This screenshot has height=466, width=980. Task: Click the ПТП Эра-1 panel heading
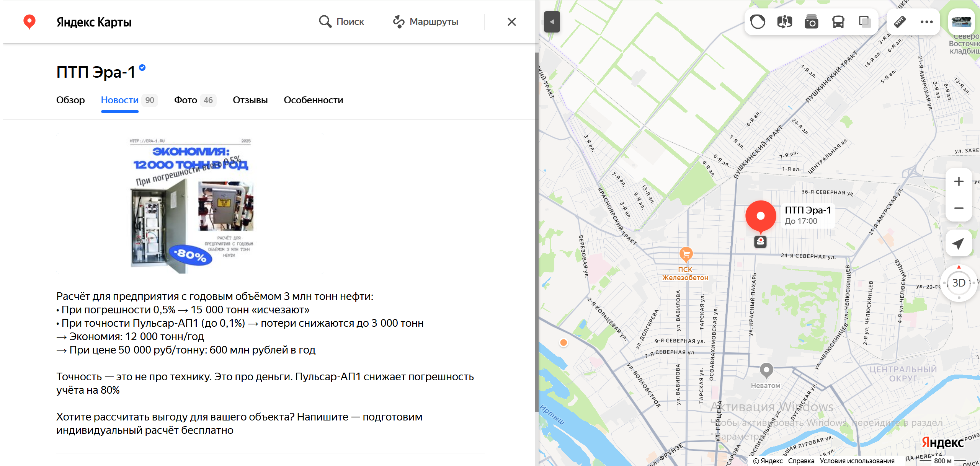coord(96,72)
